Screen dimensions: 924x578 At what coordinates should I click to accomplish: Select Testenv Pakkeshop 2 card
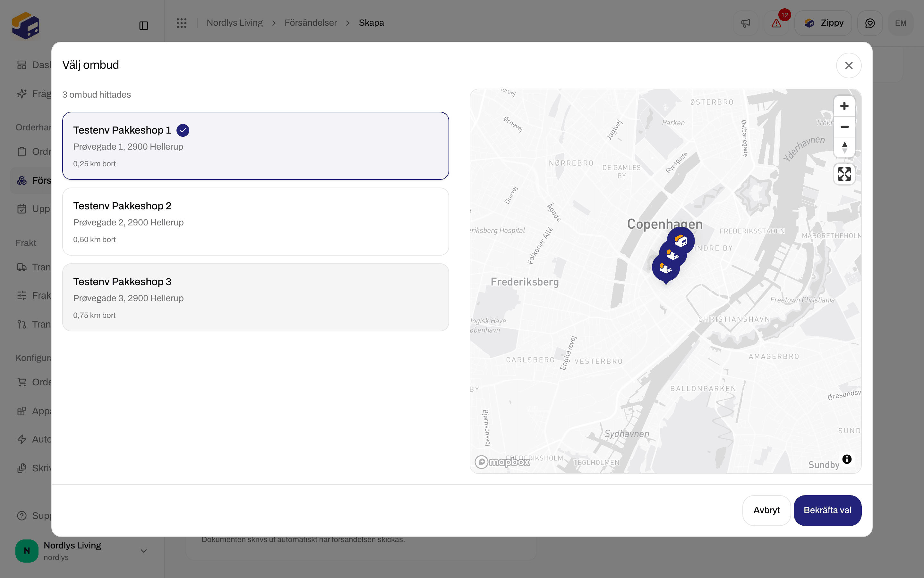point(255,221)
